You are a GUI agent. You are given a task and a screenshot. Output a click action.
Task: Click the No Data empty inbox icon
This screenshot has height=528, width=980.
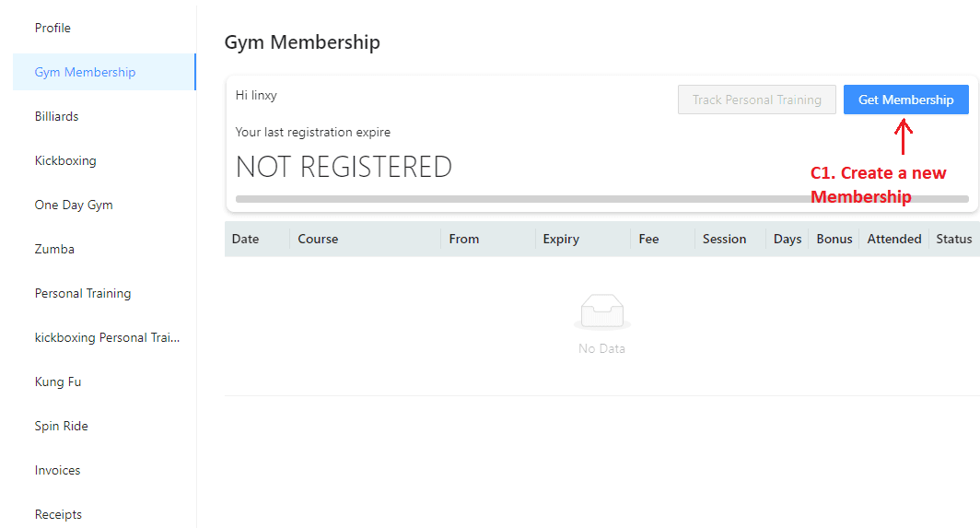601,311
